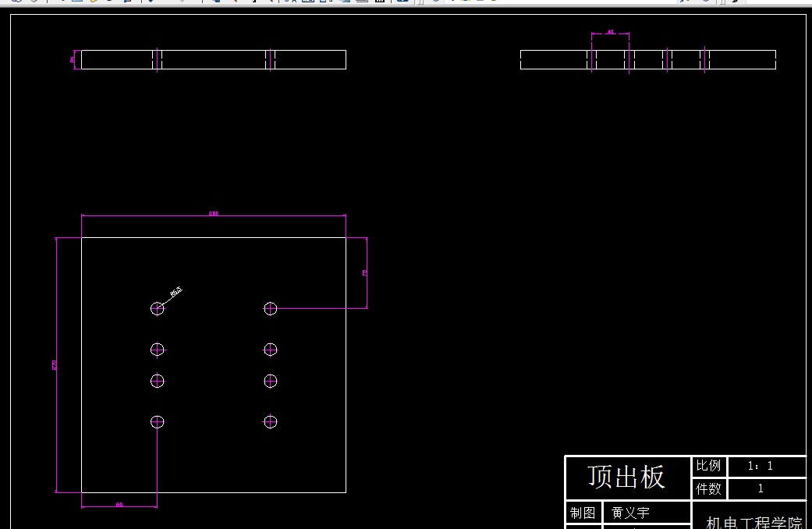Select the second hole in the right column
Screen dimensions: 812x529
(x=271, y=350)
